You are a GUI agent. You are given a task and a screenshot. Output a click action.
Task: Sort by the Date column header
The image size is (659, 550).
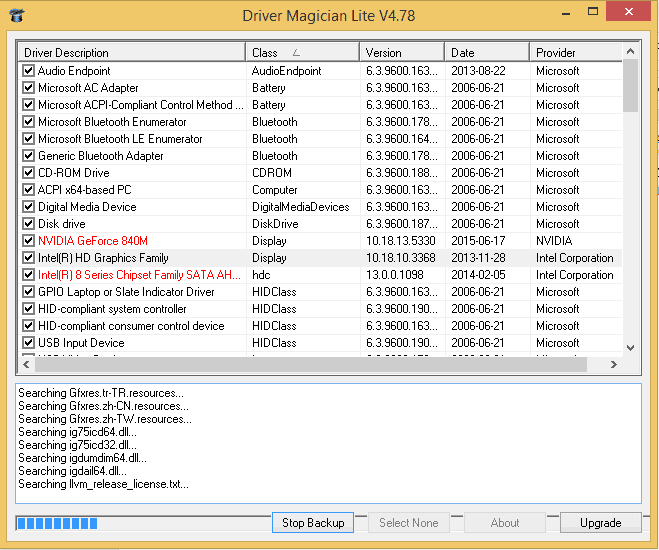pos(487,53)
